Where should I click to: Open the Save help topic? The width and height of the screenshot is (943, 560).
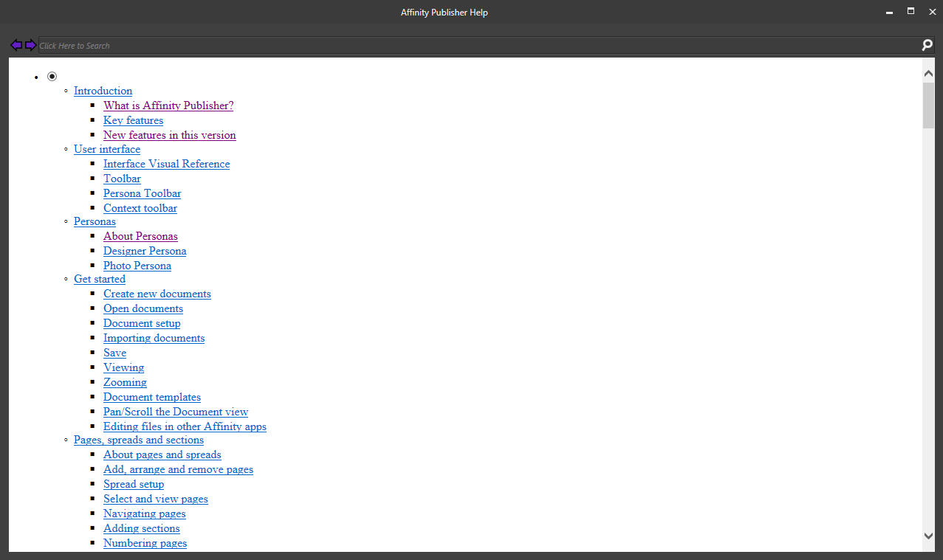[114, 353]
